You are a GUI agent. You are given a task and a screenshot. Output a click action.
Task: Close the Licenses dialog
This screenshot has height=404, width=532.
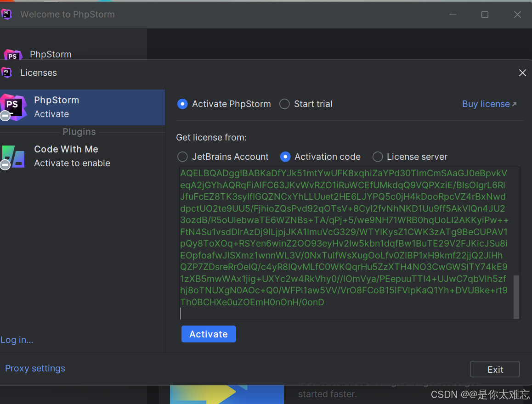coord(522,73)
